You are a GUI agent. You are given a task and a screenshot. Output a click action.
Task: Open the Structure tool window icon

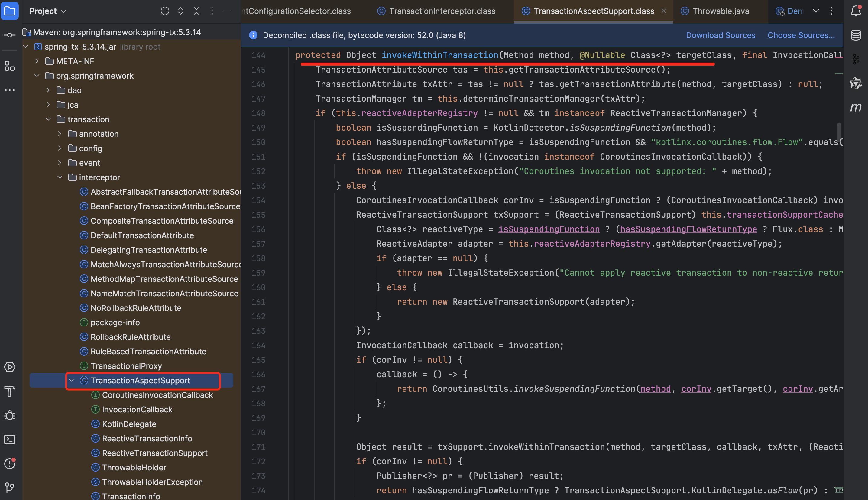[x=10, y=66]
